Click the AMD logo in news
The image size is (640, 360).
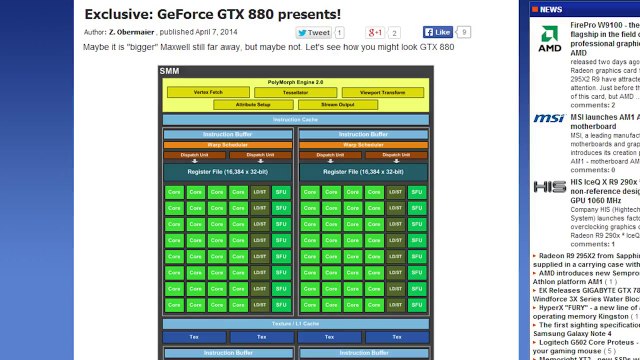coord(549,39)
